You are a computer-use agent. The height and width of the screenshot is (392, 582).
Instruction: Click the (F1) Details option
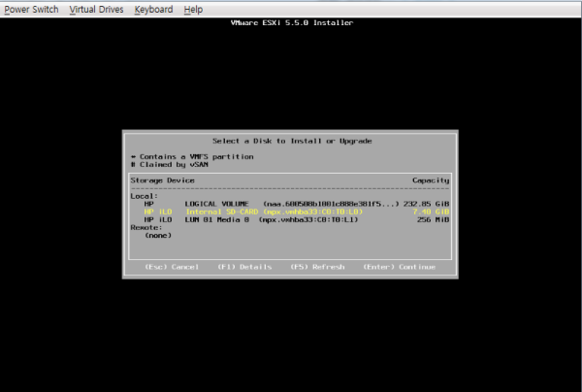point(244,267)
